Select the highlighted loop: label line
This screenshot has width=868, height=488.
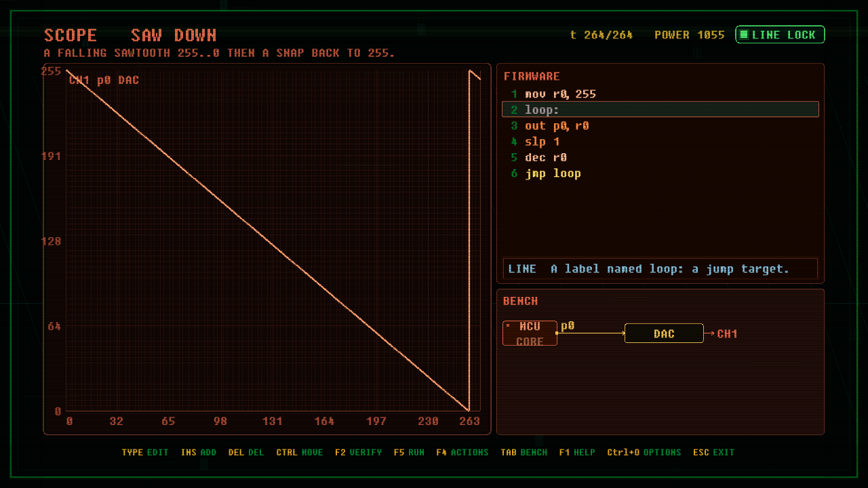coord(660,110)
